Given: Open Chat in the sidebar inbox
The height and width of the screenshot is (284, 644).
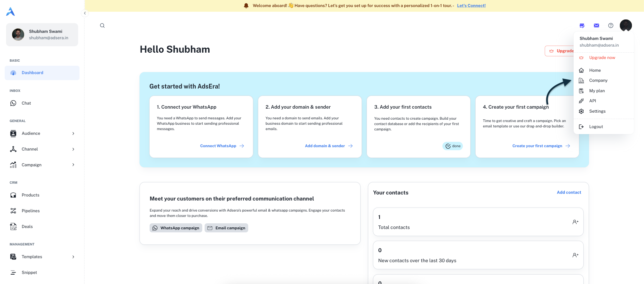Looking at the screenshot, I should (x=26, y=103).
